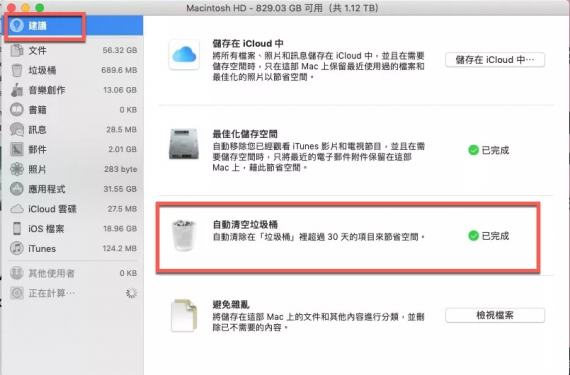Open the iTunes music note icon
This screenshot has height=375, width=570.
tap(17, 248)
